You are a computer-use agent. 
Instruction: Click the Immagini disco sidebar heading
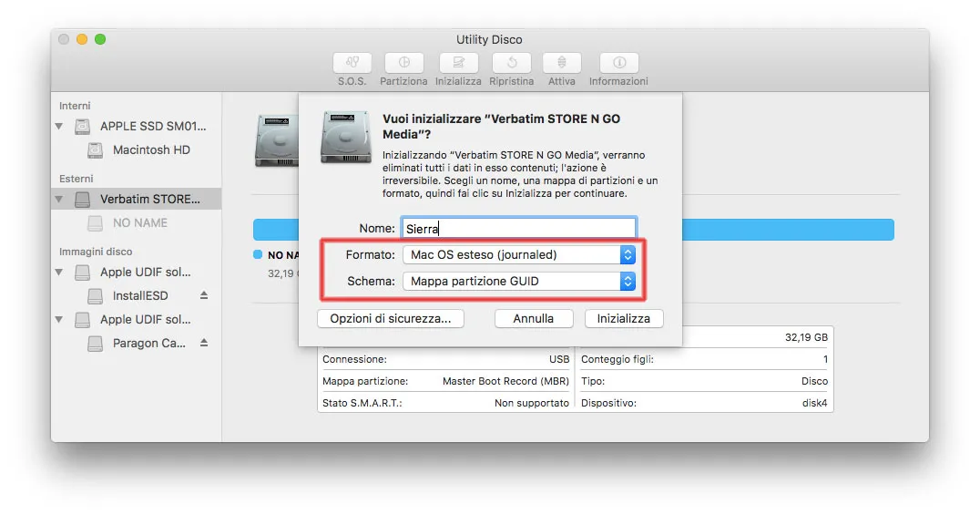coord(96,252)
